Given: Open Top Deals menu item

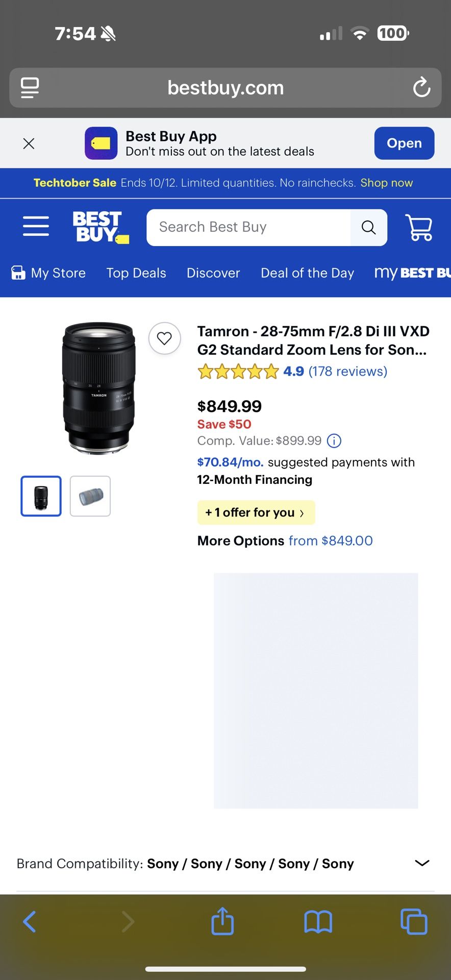Looking at the screenshot, I should click(x=136, y=273).
